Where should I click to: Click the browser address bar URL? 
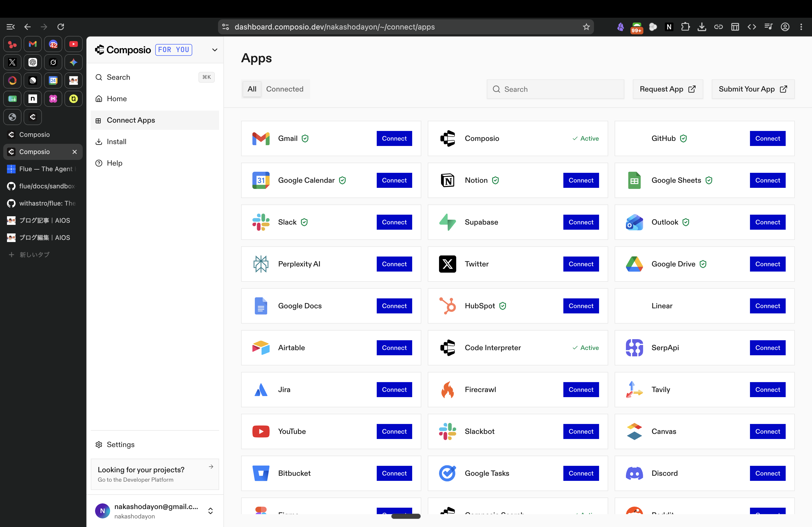click(334, 27)
